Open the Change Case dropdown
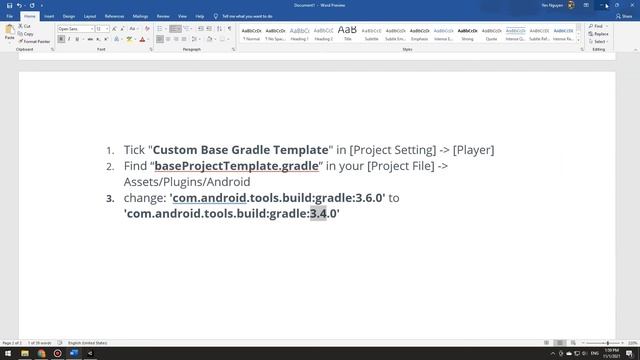640x360 pixels. point(133,29)
